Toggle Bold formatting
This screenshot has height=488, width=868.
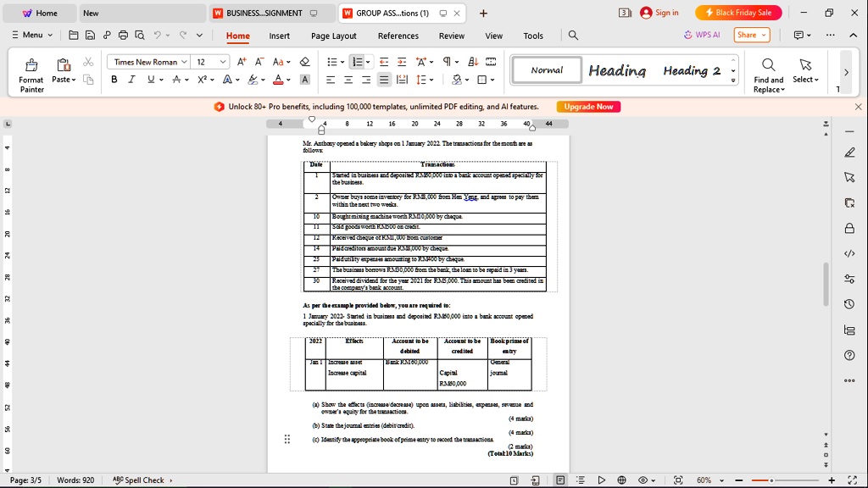pyautogui.click(x=114, y=79)
